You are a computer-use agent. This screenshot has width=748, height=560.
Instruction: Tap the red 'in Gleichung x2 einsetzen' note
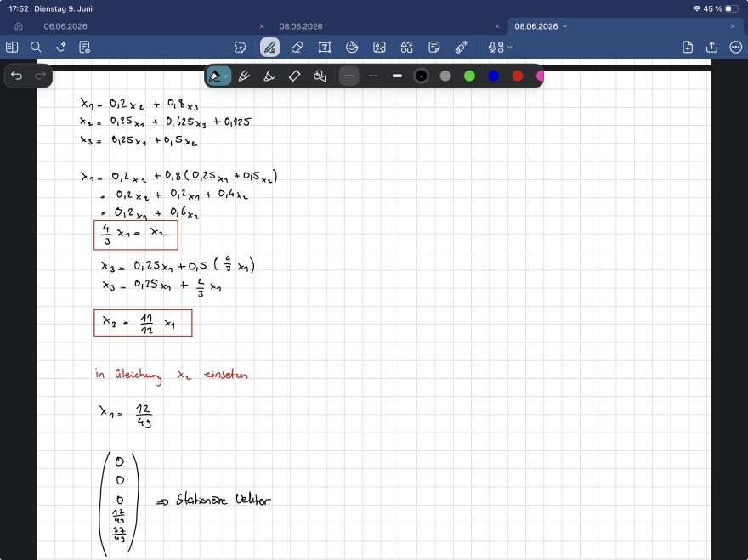[171, 375]
